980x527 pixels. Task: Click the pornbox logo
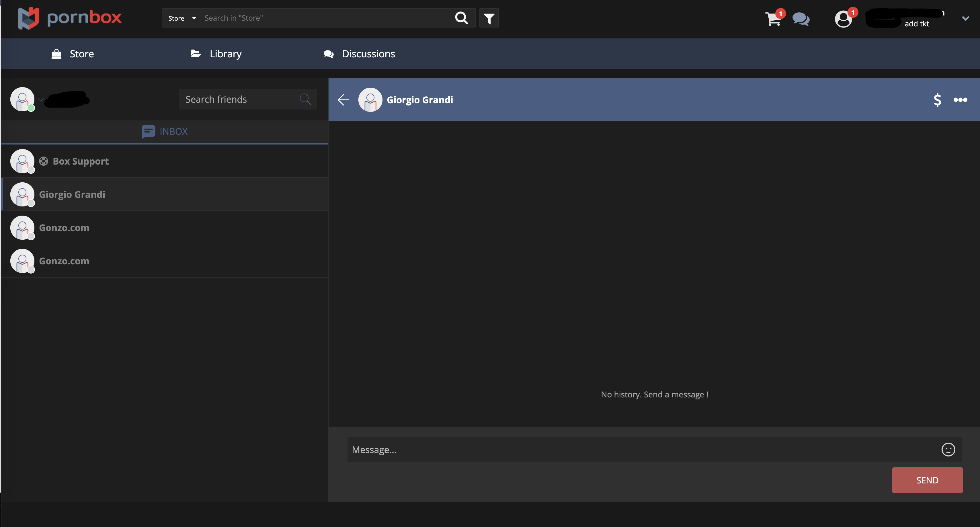coord(70,18)
